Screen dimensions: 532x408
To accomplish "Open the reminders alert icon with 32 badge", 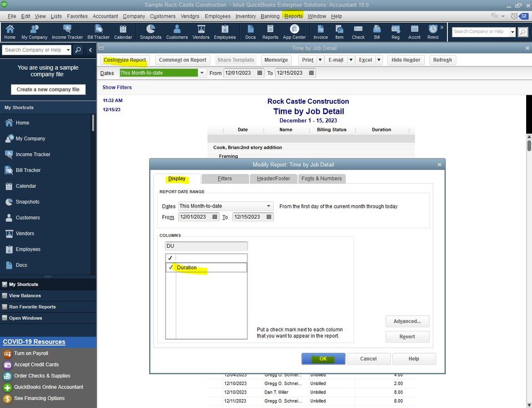I will click(520, 16).
